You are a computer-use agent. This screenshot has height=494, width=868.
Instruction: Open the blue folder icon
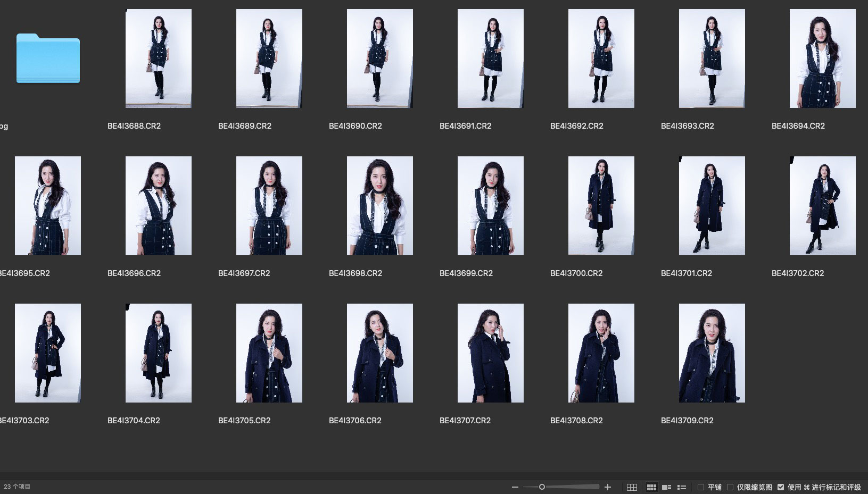(48, 58)
